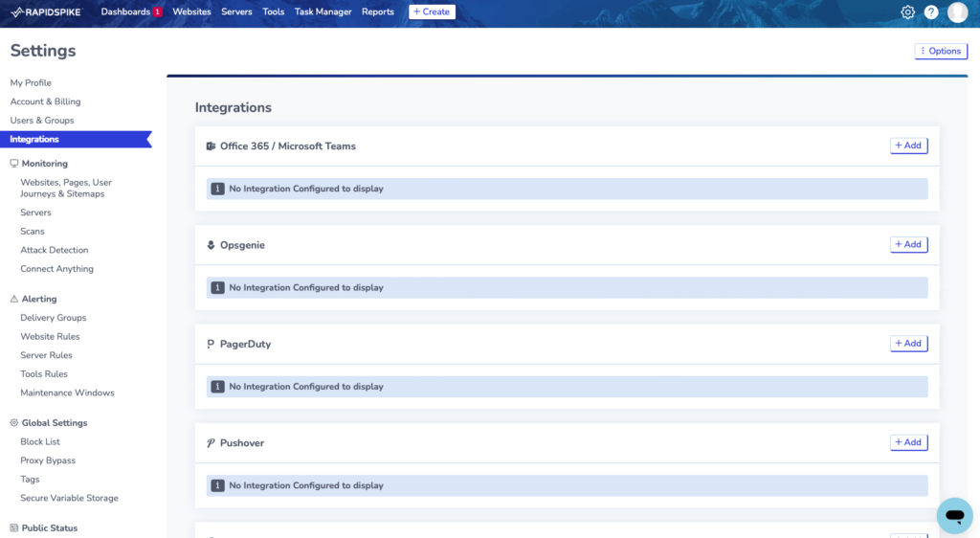The width and height of the screenshot is (980, 538).
Task: Click the Pushover icon
Action: (211, 443)
